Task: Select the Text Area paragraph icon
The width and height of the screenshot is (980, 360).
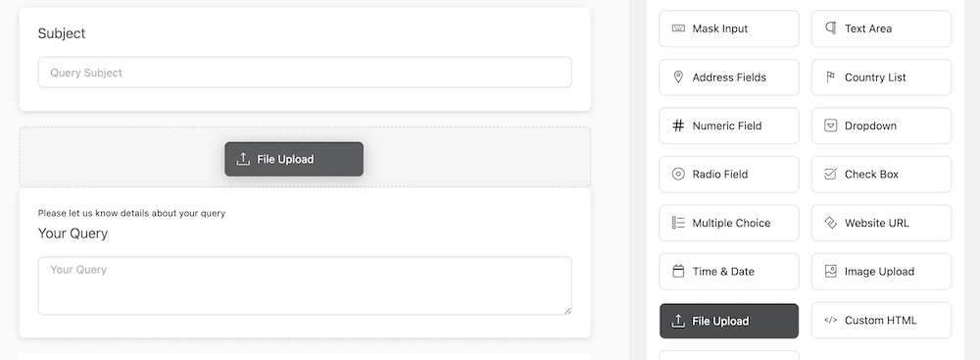Action: coord(830,28)
